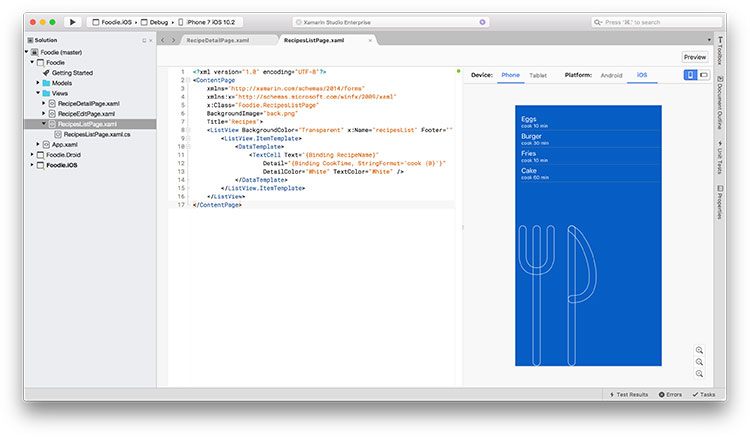Click the Run play button
This screenshot has width=750, height=437.
point(72,22)
